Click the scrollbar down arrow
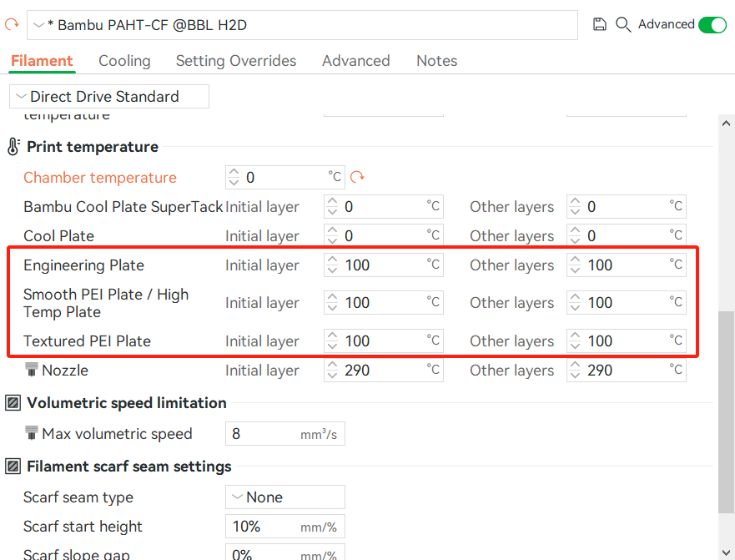 [726, 552]
